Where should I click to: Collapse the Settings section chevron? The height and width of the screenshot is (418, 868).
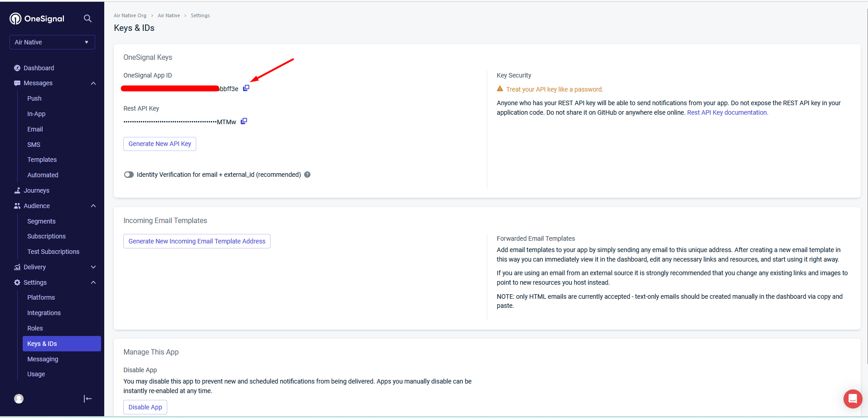tap(93, 282)
